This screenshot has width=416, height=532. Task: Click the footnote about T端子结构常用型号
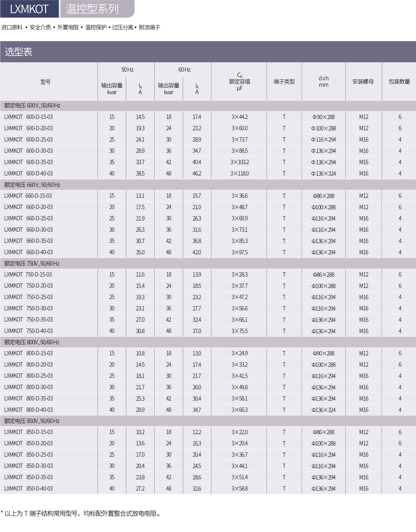pos(81,513)
